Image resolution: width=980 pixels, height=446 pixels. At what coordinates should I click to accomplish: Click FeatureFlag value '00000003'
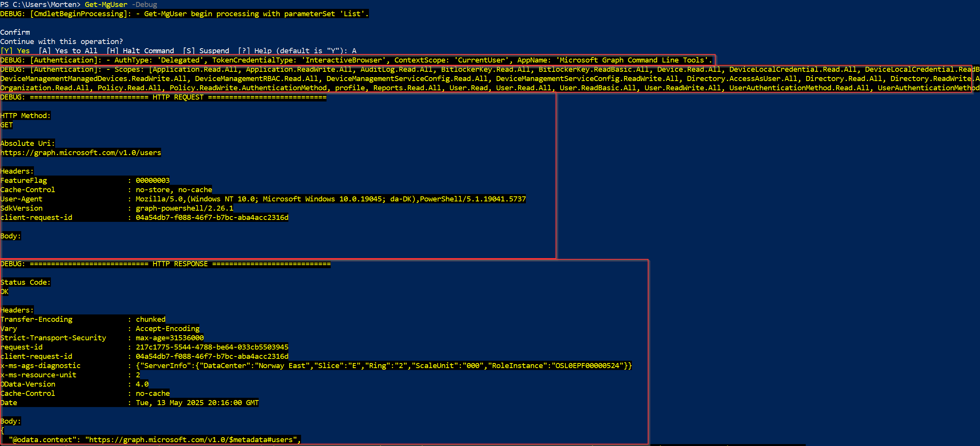(153, 181)
